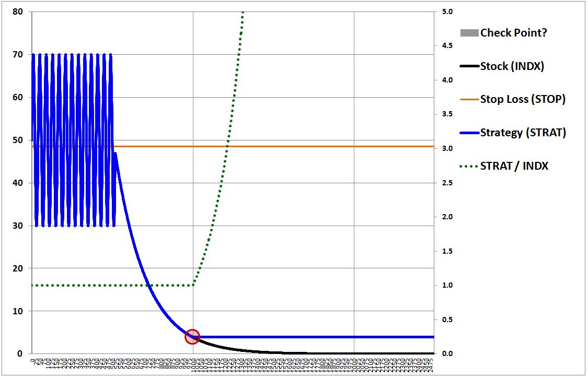
Task: Click the steeply rising green dotted curve
Action: pyautogui.click(x=225, y=151)
